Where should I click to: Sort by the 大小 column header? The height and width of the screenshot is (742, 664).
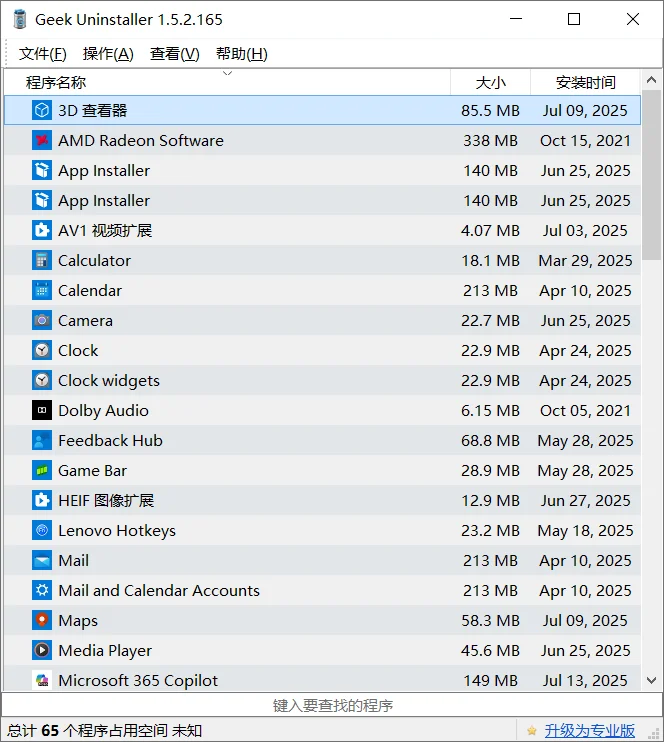490,82
